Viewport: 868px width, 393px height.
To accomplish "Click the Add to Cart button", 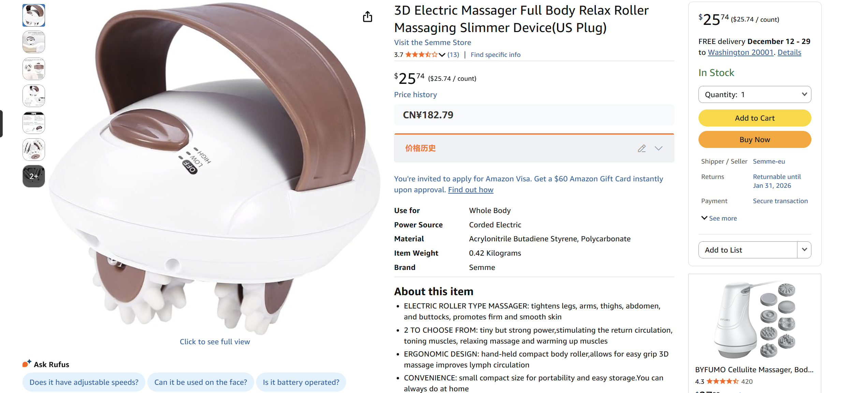I will pos(754,118).
